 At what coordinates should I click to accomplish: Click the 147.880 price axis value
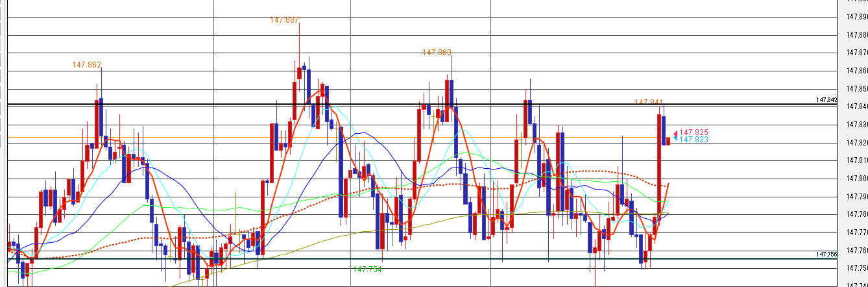click(x=856, y=34)
